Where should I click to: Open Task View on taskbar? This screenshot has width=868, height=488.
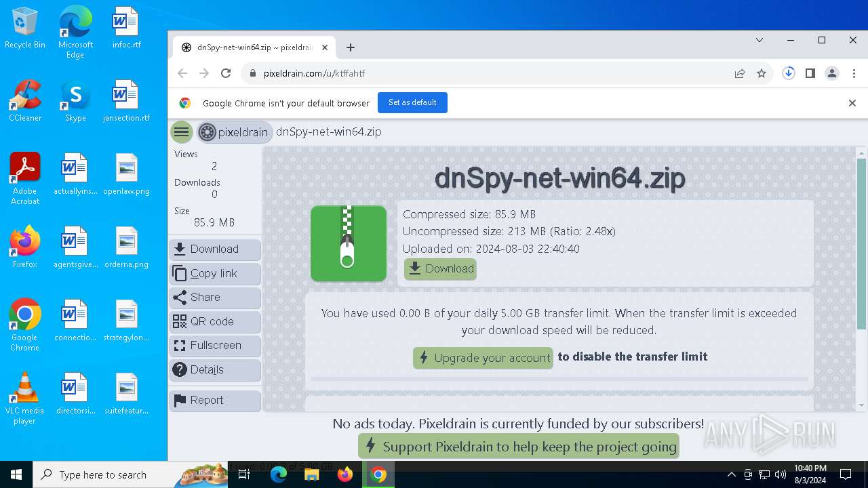click(244, 474)
